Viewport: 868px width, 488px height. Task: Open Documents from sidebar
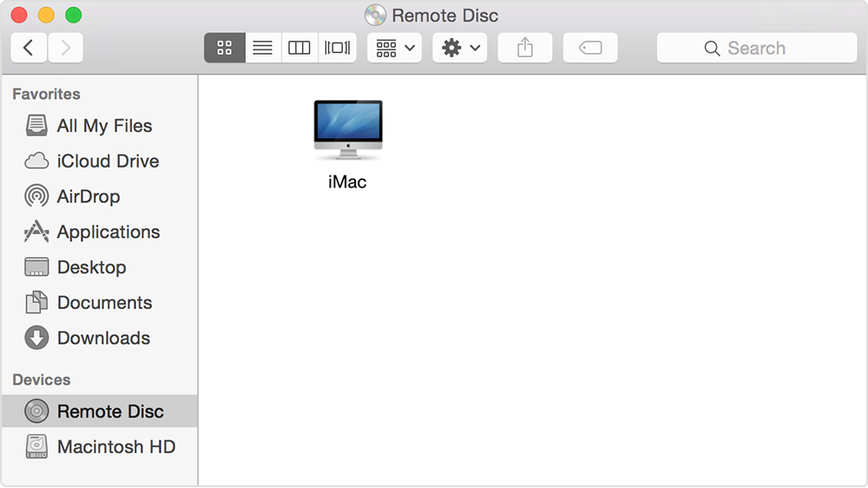(100, 302)
